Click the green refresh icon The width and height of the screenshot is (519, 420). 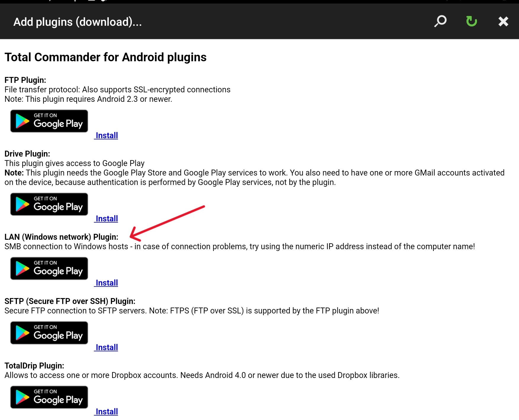pos(472,21)
